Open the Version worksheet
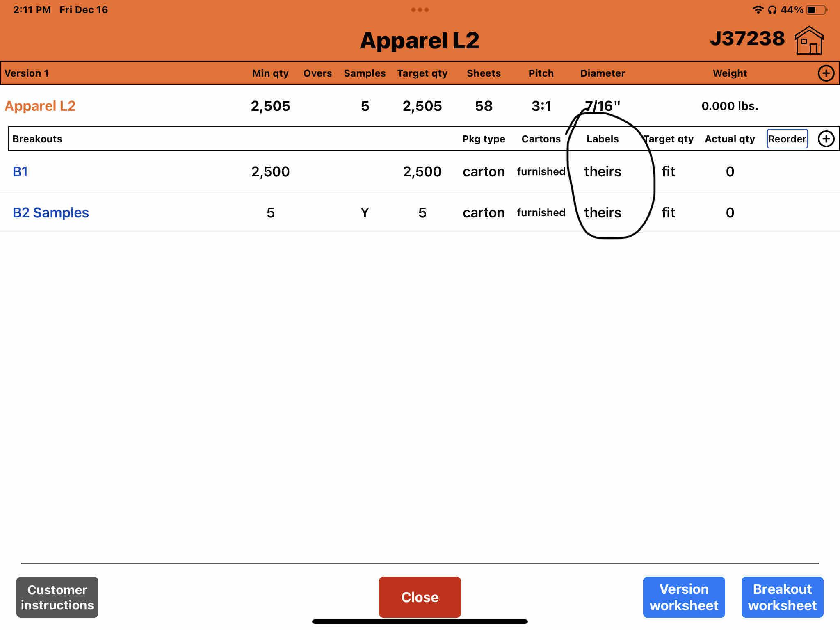The width and height of the screenshot is (840, 630). click(x=684, y=597)
